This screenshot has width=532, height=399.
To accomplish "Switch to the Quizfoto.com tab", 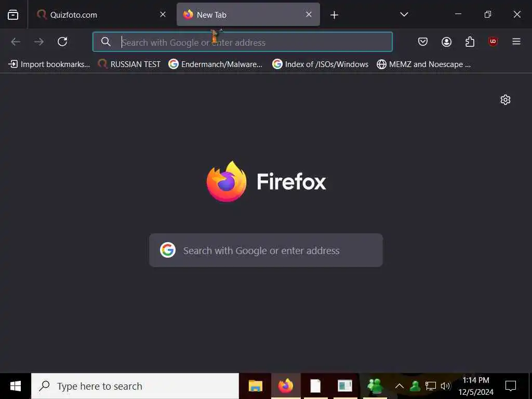I will [x=102, y=15].
